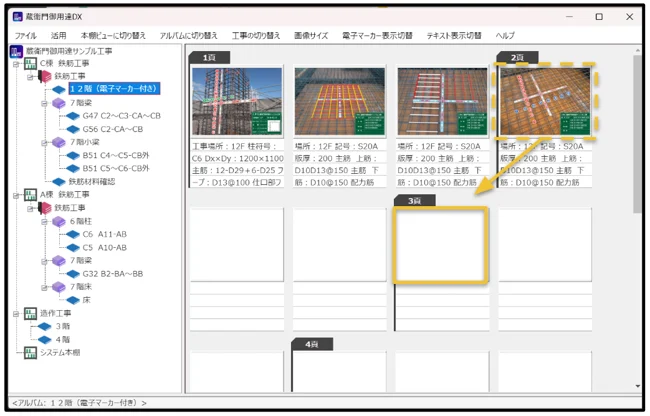Open the ファイル menu
650x416 pixels.
pyautogui.click(x=25, y=35)
